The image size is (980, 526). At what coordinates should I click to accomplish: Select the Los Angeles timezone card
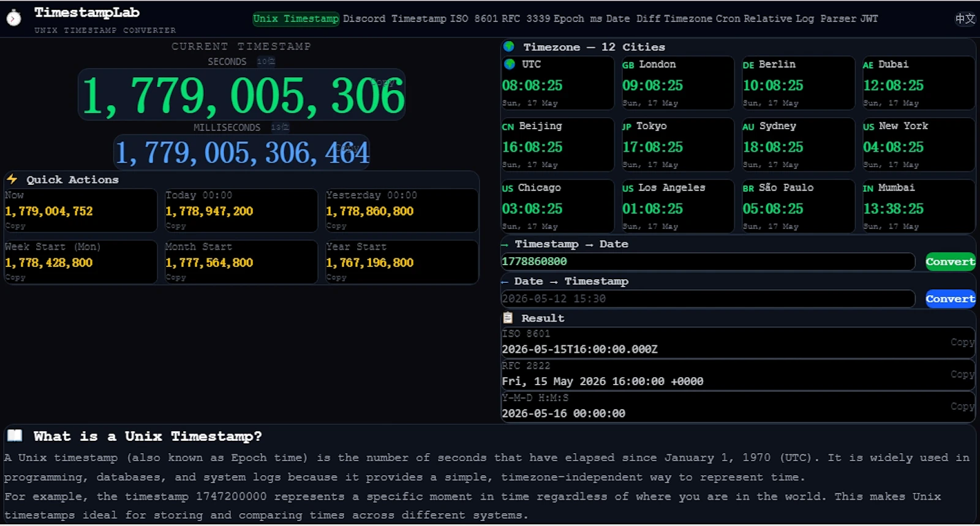point(677,206)
